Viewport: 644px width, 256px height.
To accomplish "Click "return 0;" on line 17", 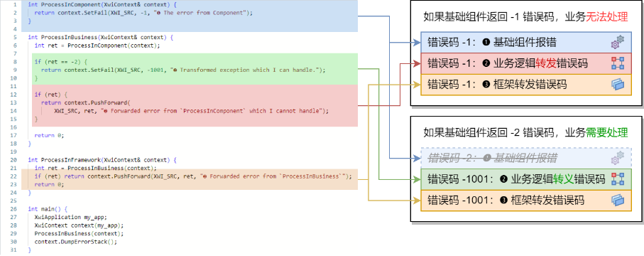I will pyautogui.click(x=49, y=135).
